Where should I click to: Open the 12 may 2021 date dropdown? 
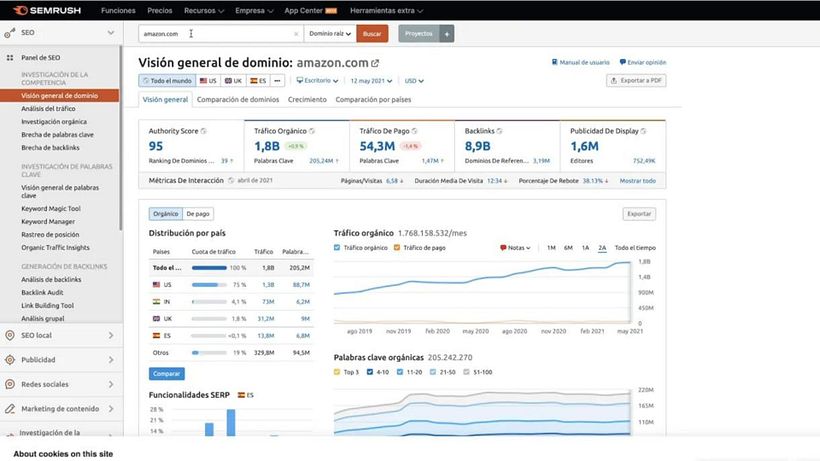371,81
